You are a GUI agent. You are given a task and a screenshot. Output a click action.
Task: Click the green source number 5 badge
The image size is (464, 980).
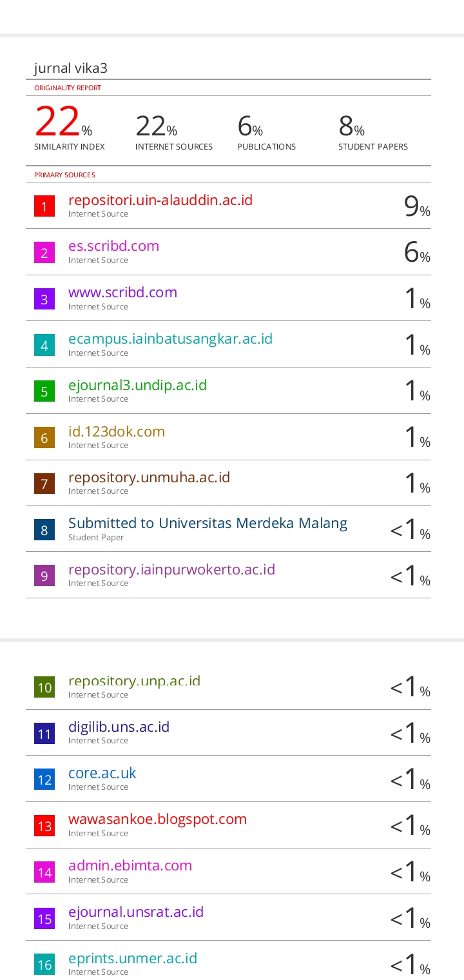(44, 391)
